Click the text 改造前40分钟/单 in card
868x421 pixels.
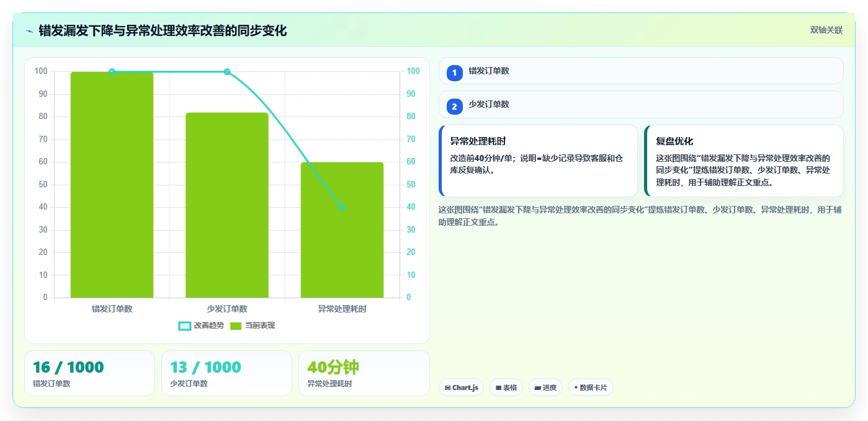click(x=482, y=158)
